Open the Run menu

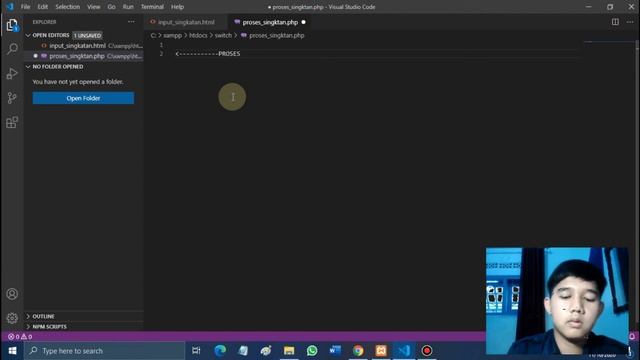(128, 7)
